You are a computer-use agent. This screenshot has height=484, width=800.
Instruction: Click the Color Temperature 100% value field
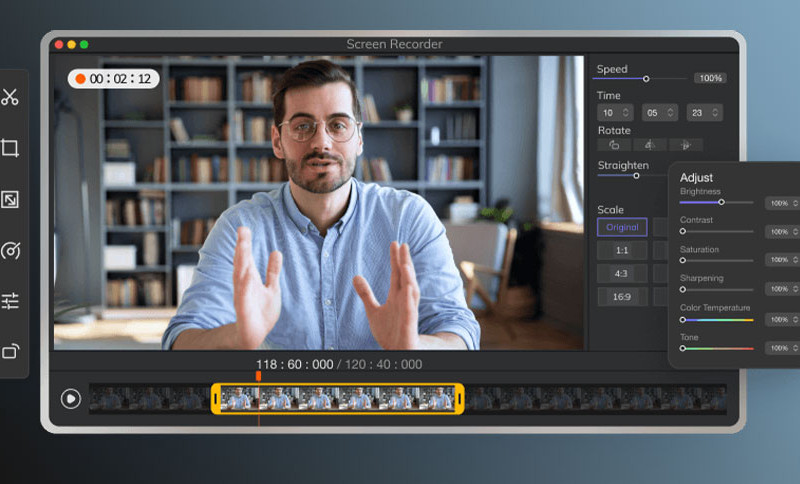(x=783, y=320)
